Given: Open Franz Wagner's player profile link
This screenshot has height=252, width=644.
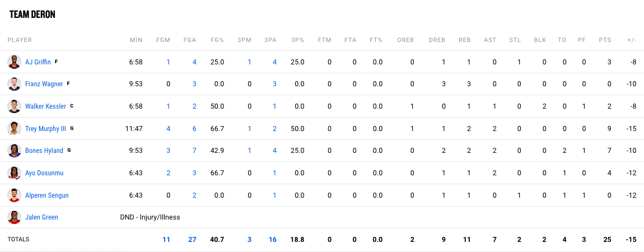Looking at the screenshot, I should [x=44, y=84].
